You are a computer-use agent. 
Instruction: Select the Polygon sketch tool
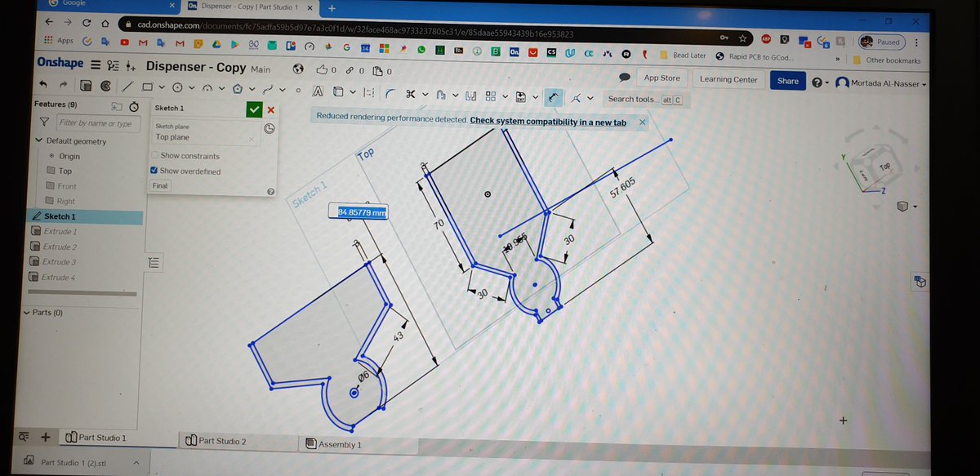(x=237, y=88)
